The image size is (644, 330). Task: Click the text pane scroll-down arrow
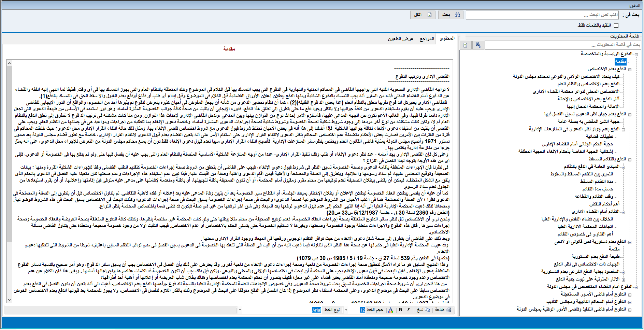(x=9, y=300)
